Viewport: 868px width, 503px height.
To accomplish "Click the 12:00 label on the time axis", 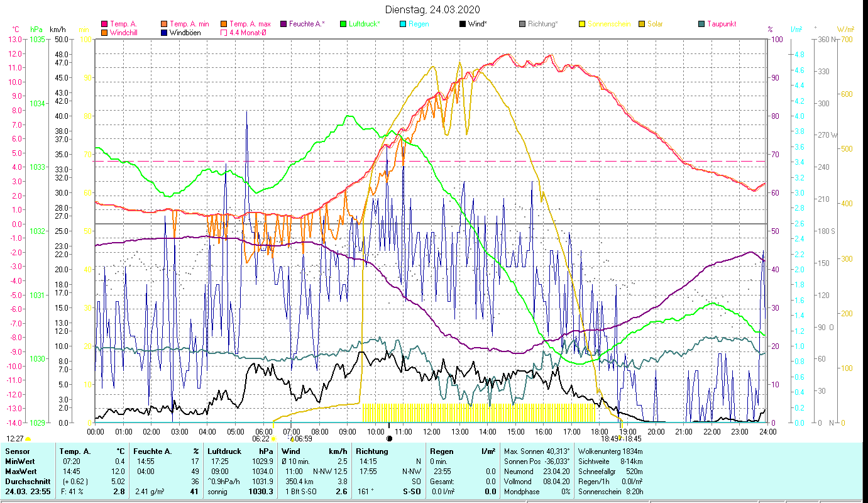I will pyautogui.click(x=432, y=431).
